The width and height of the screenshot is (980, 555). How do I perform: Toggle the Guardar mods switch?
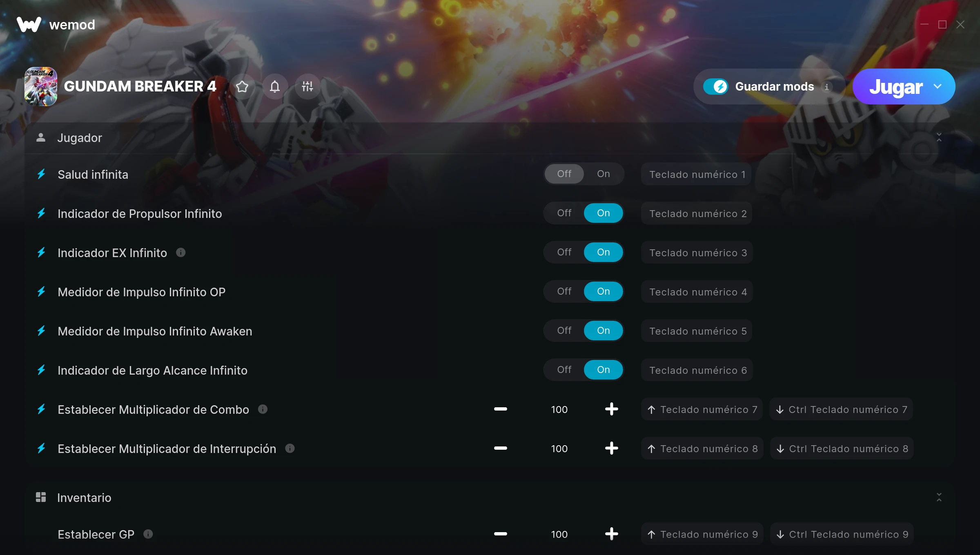(x=715, y=87)
